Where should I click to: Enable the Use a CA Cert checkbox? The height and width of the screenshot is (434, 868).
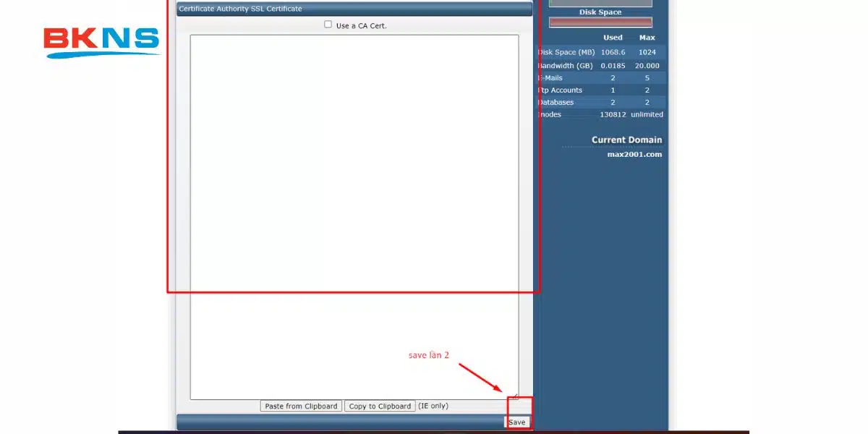tap(328, 25)
